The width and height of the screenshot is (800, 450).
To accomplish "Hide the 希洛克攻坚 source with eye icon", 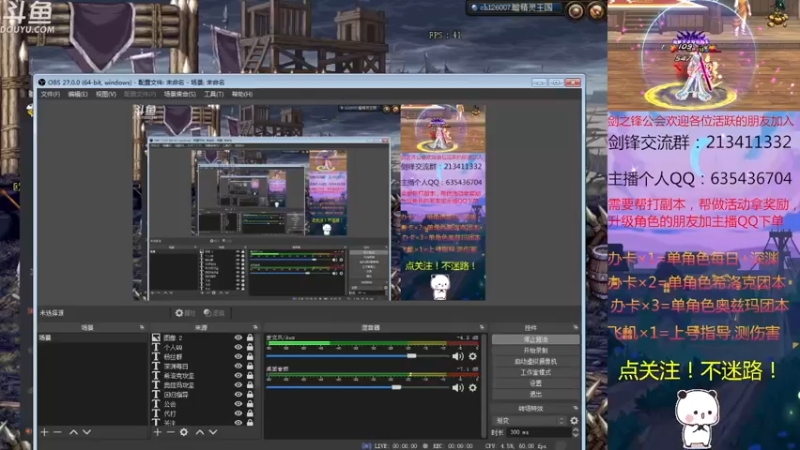I will click(x=238, y=376).
